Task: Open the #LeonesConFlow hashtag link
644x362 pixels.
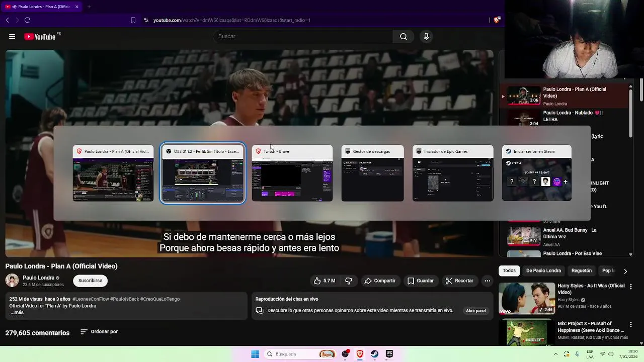Action: tap(91, 299)
